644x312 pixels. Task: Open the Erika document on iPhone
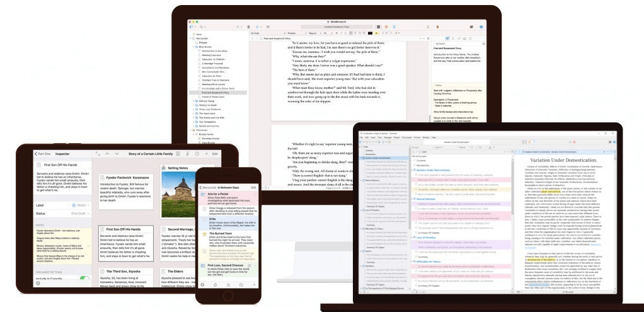[228, 223]
